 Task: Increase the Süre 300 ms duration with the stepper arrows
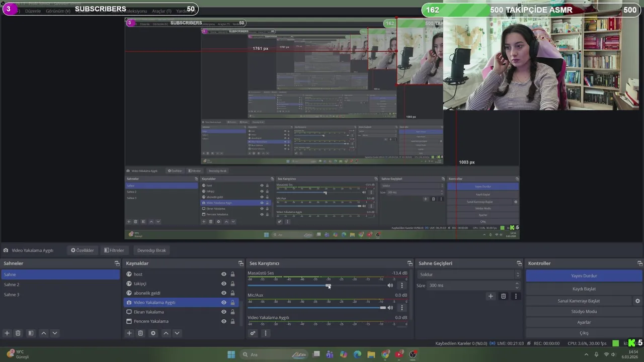pos(517,284)
